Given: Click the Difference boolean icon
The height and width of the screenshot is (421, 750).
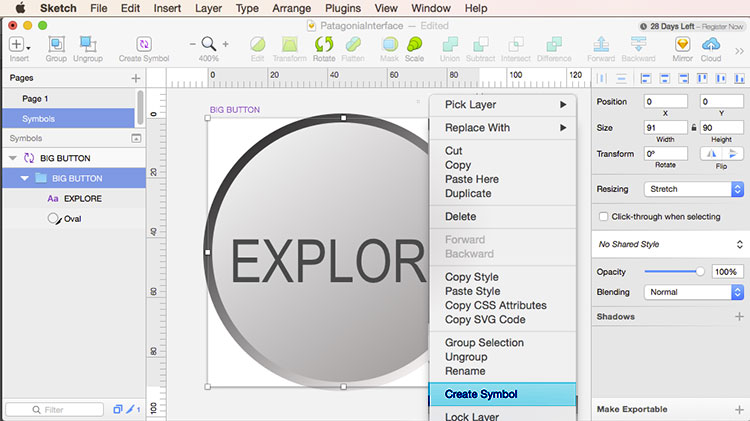Looking at the screenshot, I should point(554,44).
